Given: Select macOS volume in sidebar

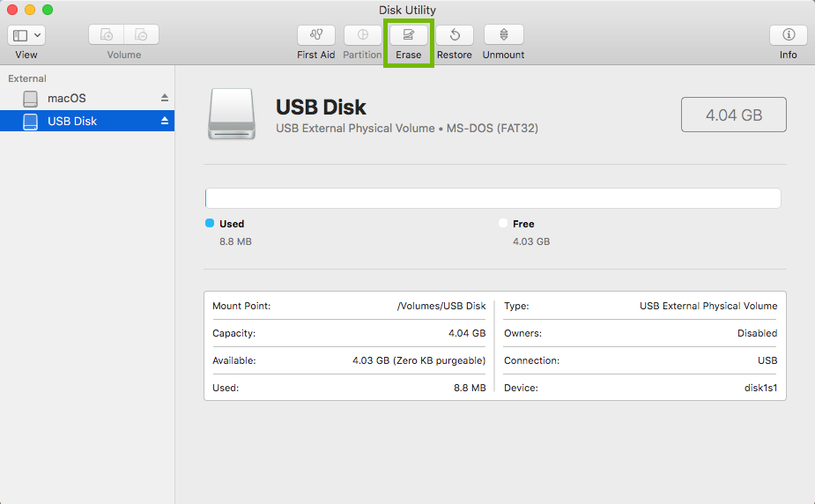Looking at the screenshot, I should click(87, 98).
